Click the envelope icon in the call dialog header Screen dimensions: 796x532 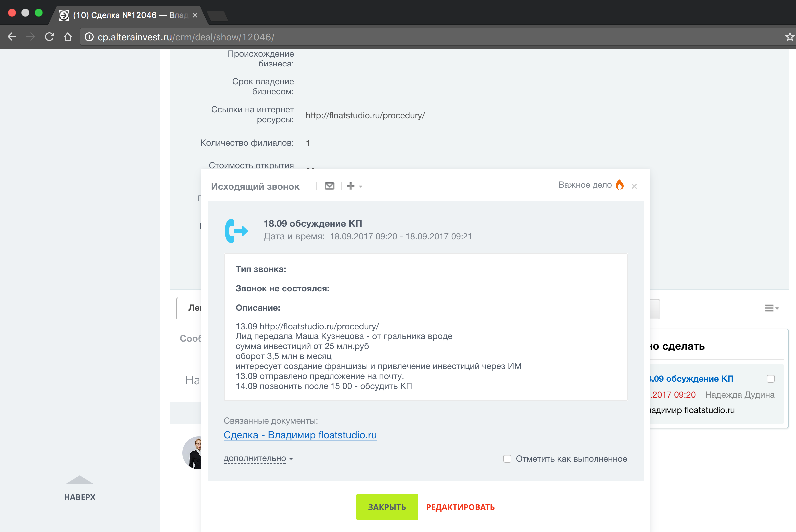click(x=329, y=186)
